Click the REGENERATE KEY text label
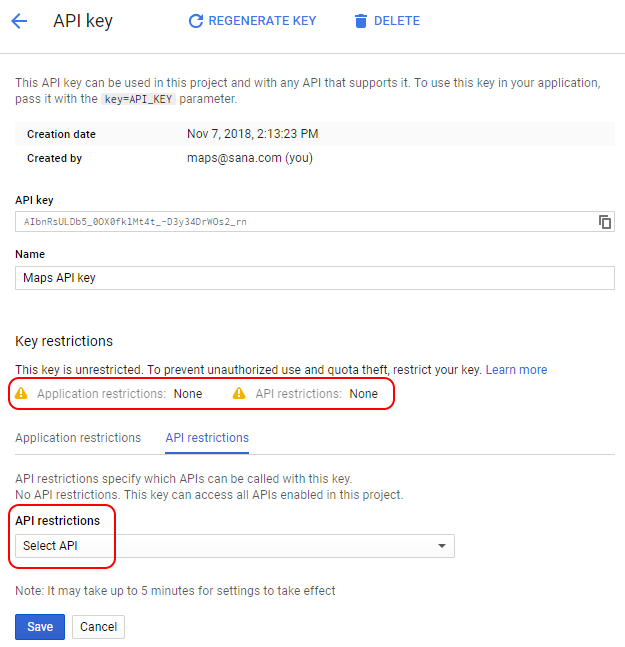Screen dimensions: 625x647 tap(262, 21)
